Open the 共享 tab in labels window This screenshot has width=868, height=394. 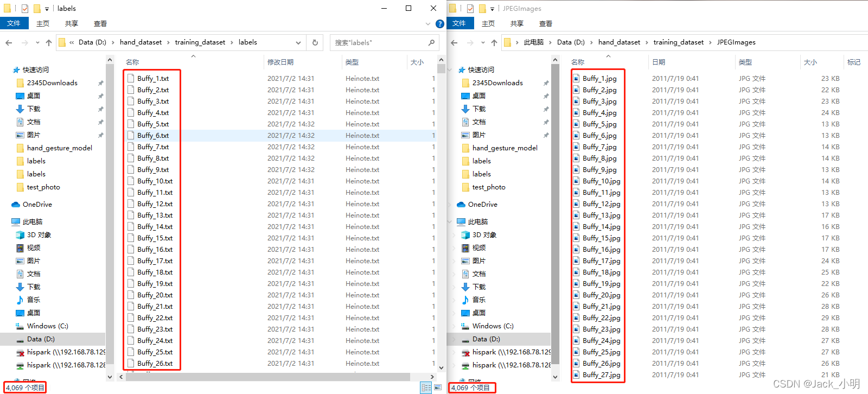tap(72, 23)
